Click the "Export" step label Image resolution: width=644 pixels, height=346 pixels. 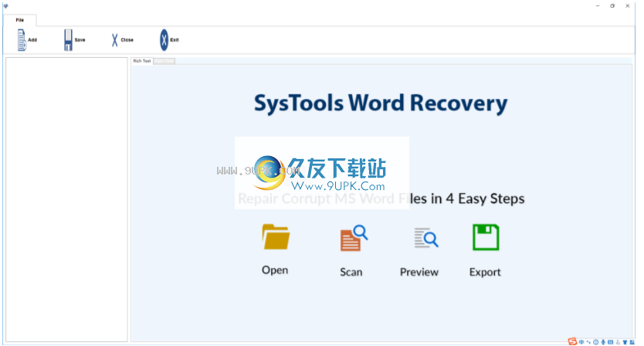pos(485,272)
